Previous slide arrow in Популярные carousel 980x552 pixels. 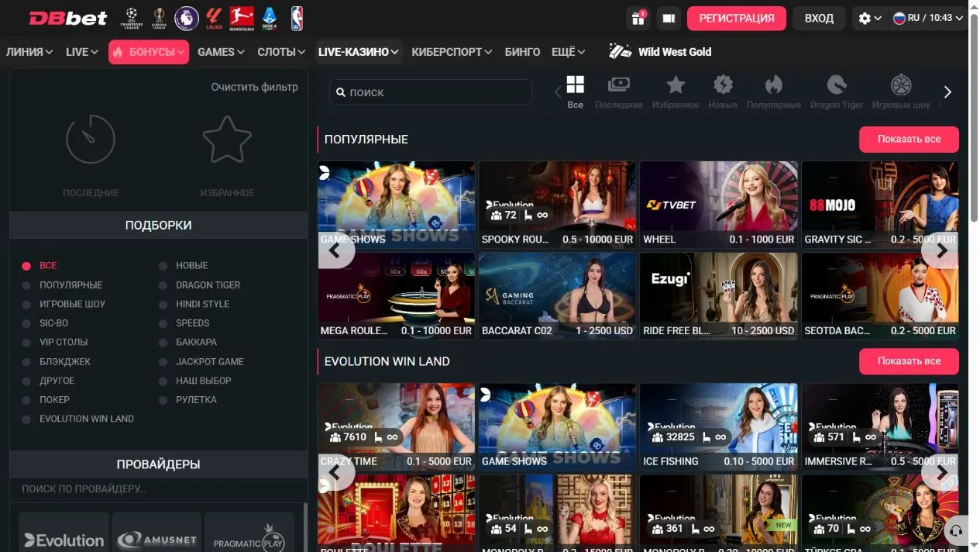335,250
